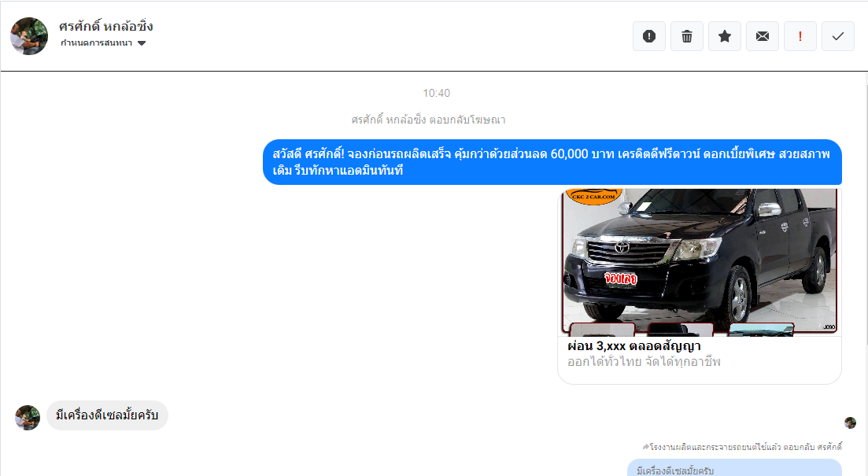Viewport: 868px width, 476px height.
Task: Click the light-blue quoted reply bubble at bottom
Action: pyautogui.click(x=733, y=469)
